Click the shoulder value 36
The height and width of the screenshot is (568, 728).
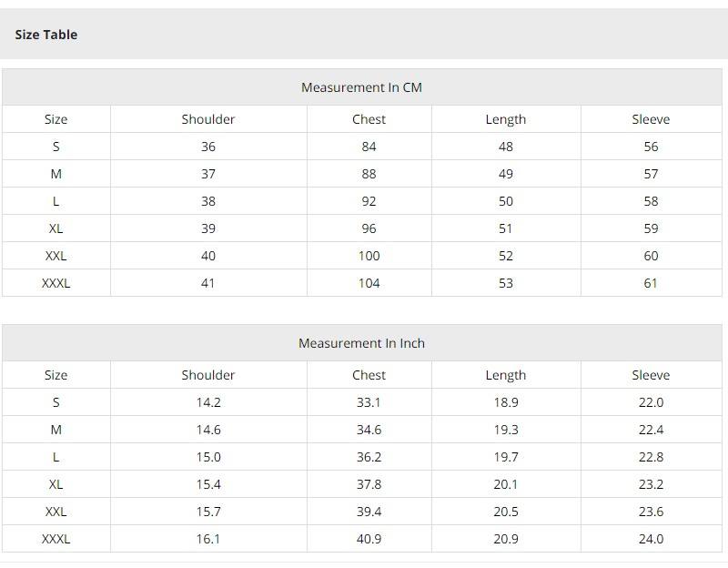tap(207, 147)
